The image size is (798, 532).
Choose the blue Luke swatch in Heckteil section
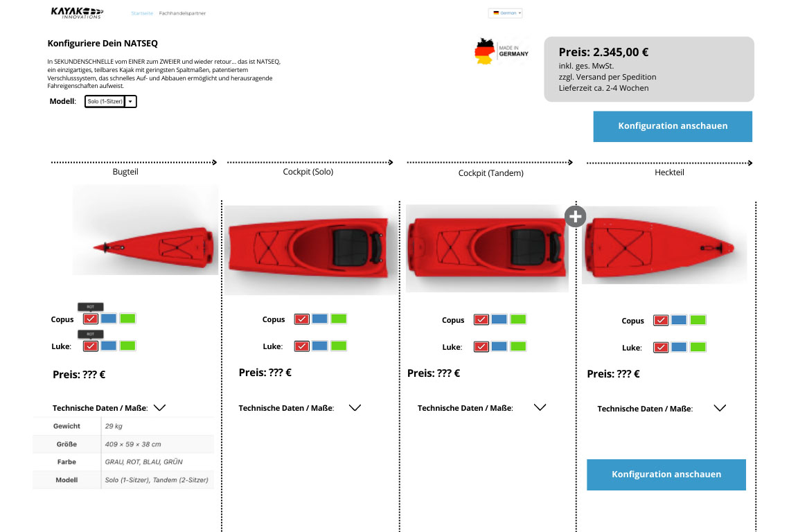point(679,347)
